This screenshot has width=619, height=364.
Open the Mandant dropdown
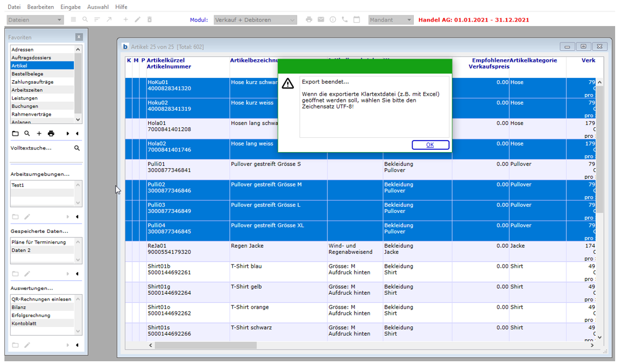391,20
